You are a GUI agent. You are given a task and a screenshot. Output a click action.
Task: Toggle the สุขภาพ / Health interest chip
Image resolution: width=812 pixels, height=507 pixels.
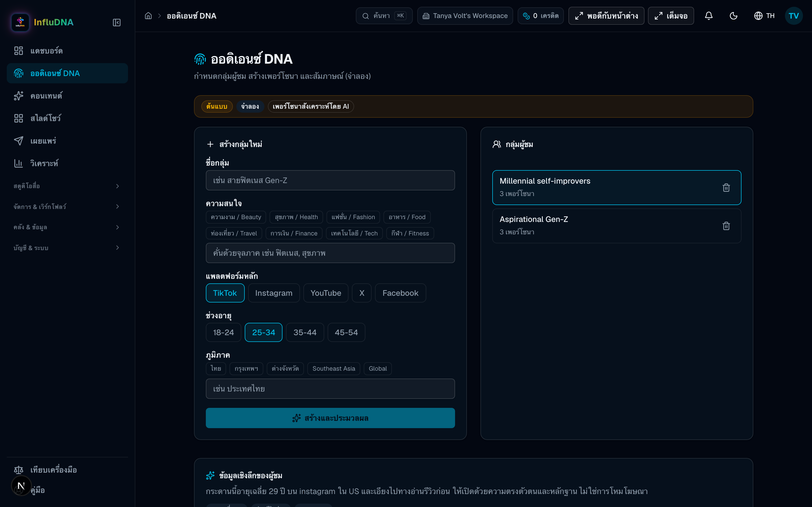click(x=296, y=217)
